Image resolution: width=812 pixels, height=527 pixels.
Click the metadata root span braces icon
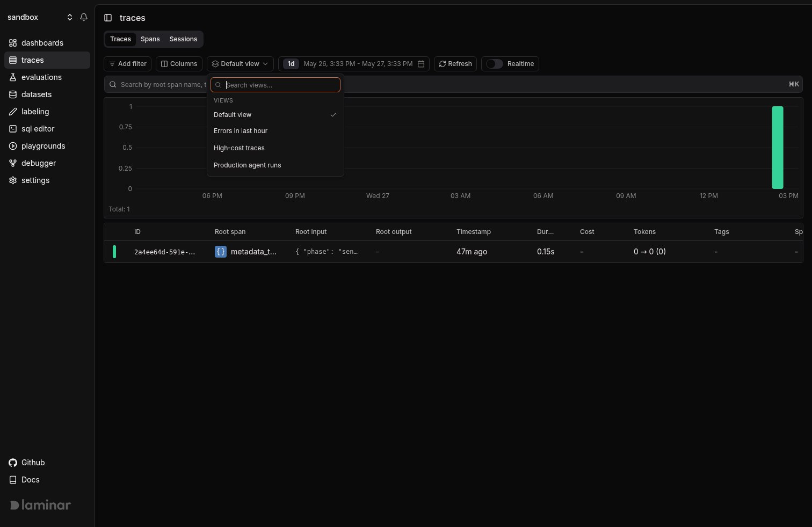[x=221, y=252]
